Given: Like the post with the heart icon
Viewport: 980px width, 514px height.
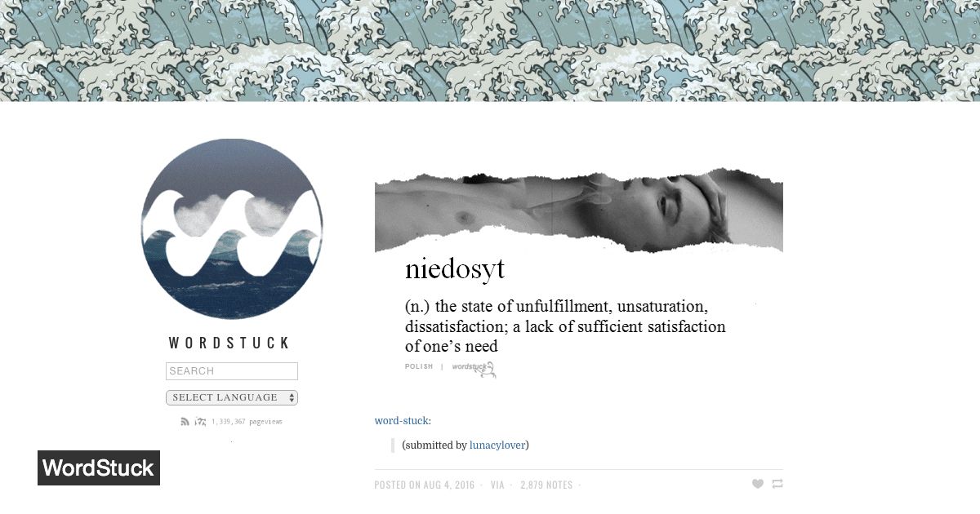Looking at the screenshot, I should pos(758,484).
